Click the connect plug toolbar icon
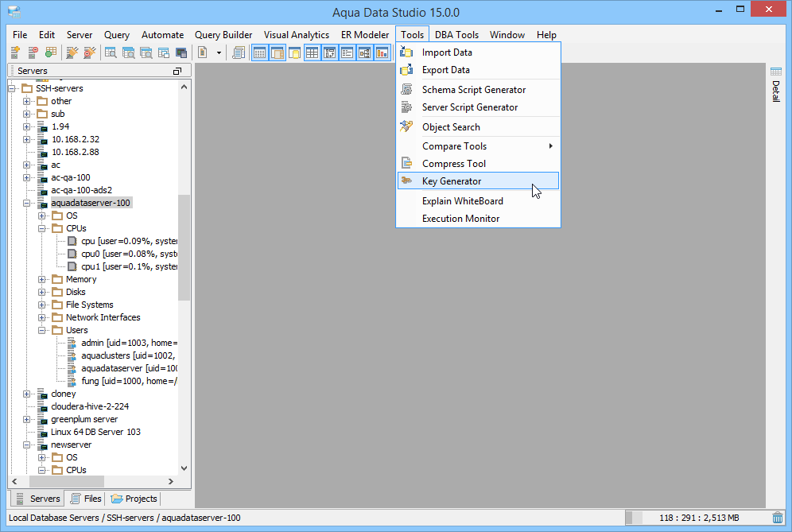Image resolution: width=792 pixels, height=532 pixels. (72, 52)
